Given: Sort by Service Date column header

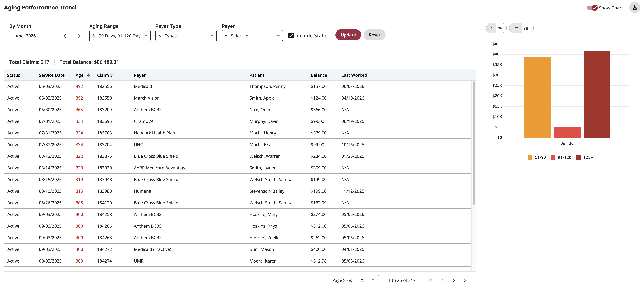Looking at the screenshot, I should click(x=51, y=75).
